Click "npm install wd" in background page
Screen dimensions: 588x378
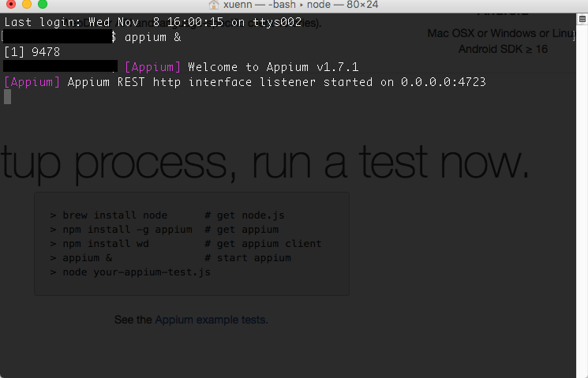point(106,244)
